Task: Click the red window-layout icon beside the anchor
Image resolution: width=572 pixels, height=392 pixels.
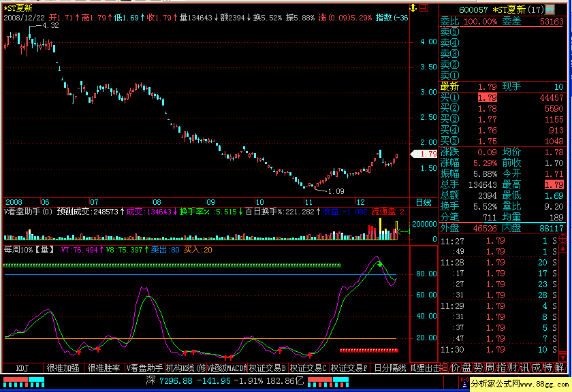Action: click(x=424, y=7)
